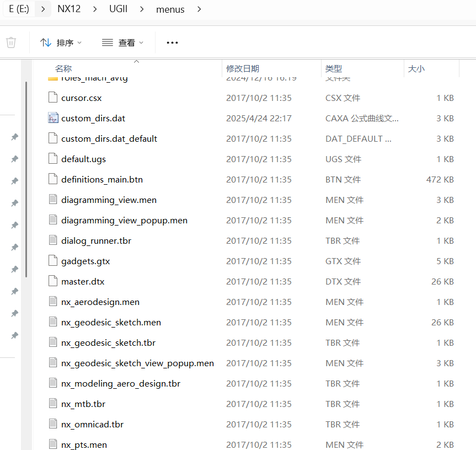Go to UGII folder in breadcrumb

click(118, 9)
